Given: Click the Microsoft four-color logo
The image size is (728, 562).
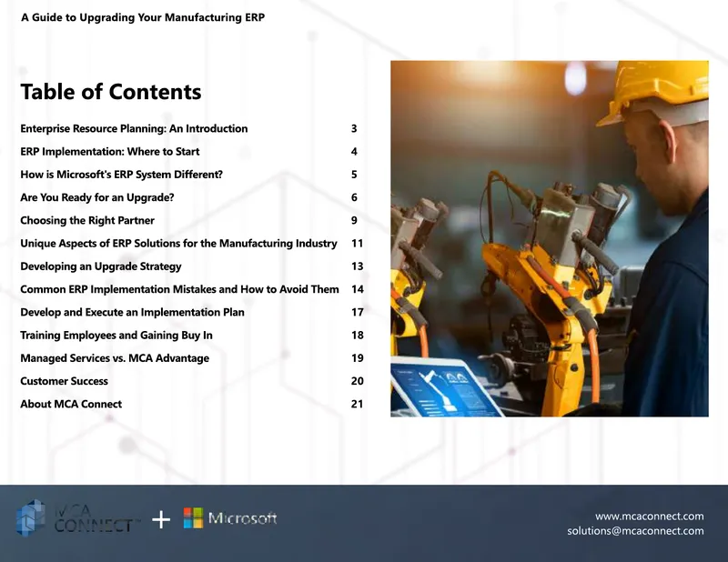Looking at the screenshot, I should [x=193, y=518].
